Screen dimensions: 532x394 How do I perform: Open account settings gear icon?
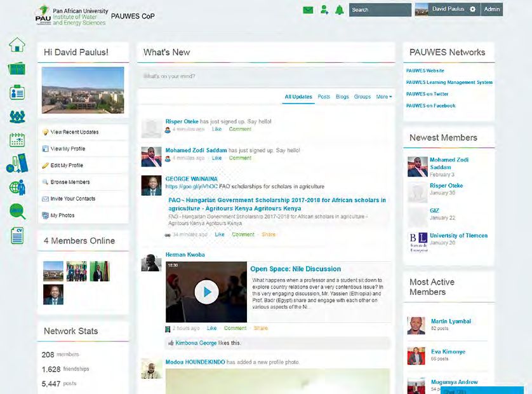[472, 10]
